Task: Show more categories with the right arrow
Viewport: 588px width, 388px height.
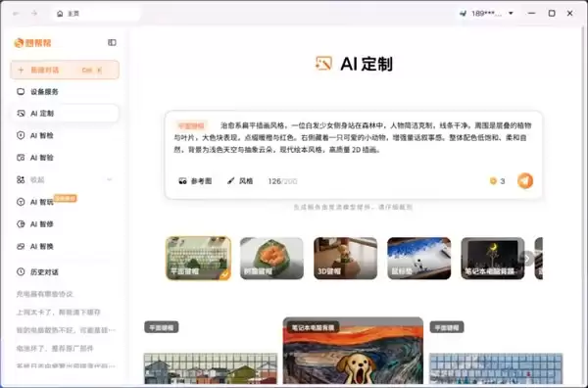Action: [527, 259]
